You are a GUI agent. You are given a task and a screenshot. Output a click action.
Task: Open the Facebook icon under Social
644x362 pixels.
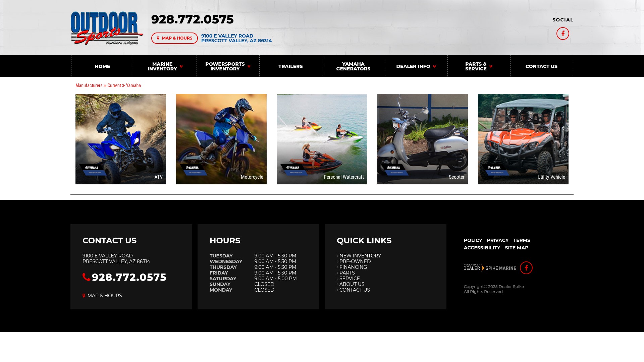(563, 34)
